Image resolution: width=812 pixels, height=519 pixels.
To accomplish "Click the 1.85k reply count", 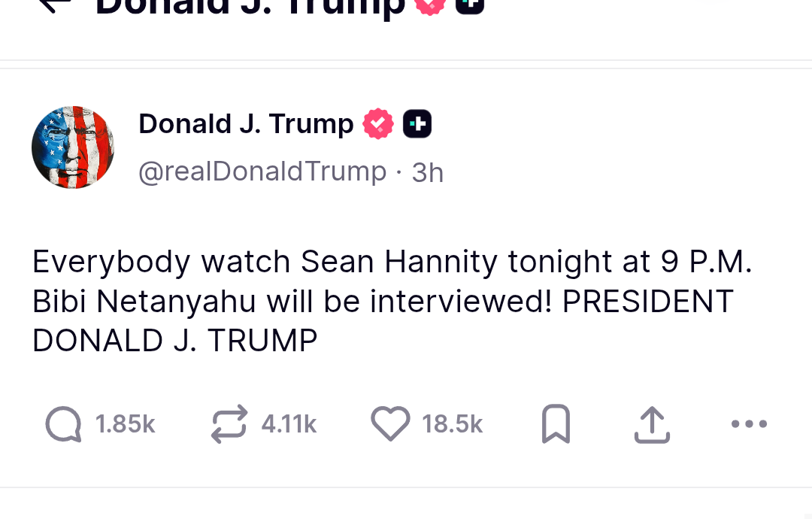I will pyautogui.click(x=126, y=425).
